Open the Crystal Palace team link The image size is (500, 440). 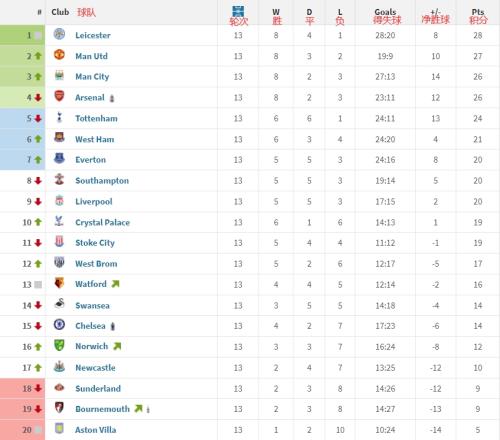point(102,222)
